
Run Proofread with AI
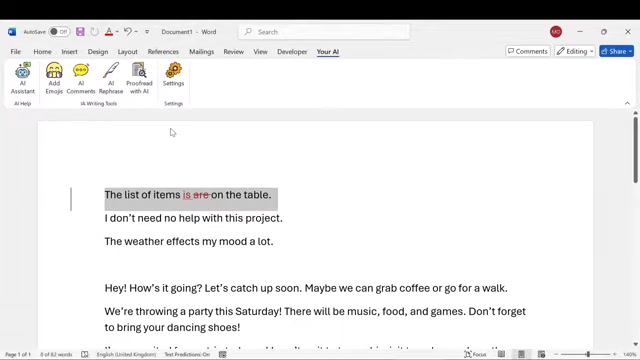pos(139,78)
